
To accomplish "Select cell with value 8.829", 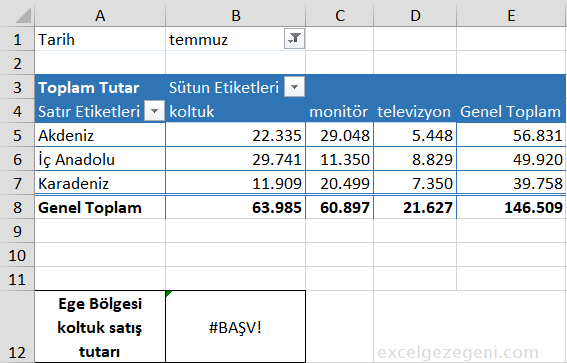I will [x=415, y=159].
